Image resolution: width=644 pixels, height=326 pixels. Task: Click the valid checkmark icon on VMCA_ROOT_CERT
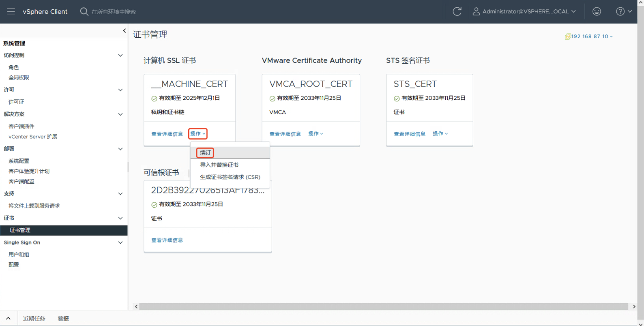point(272,99)
